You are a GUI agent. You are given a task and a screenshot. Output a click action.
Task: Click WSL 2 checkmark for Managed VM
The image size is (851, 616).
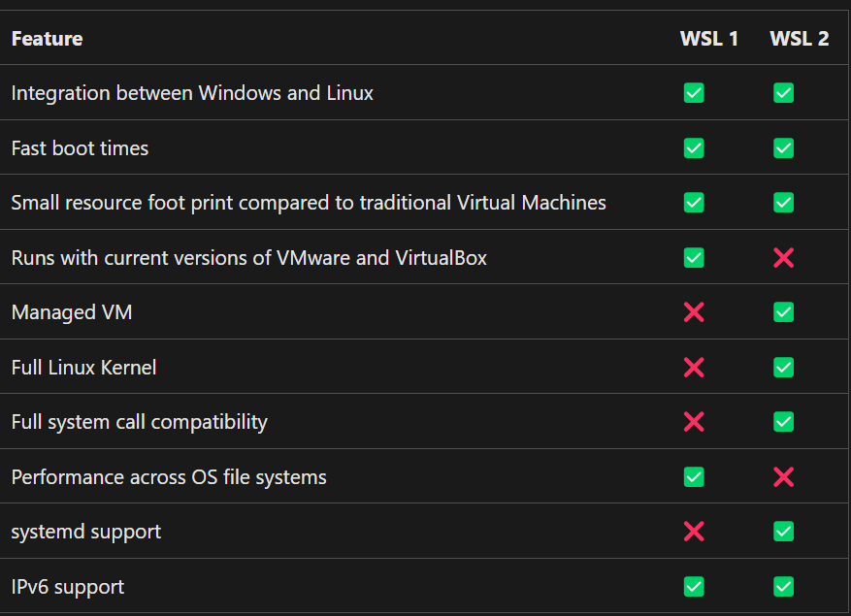coord(783,312)
